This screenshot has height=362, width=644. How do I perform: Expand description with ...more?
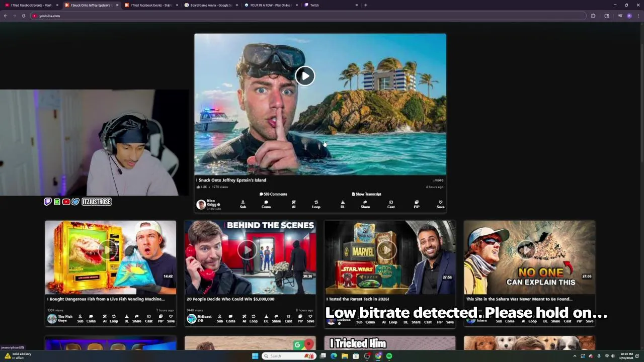tap(438, 180)
